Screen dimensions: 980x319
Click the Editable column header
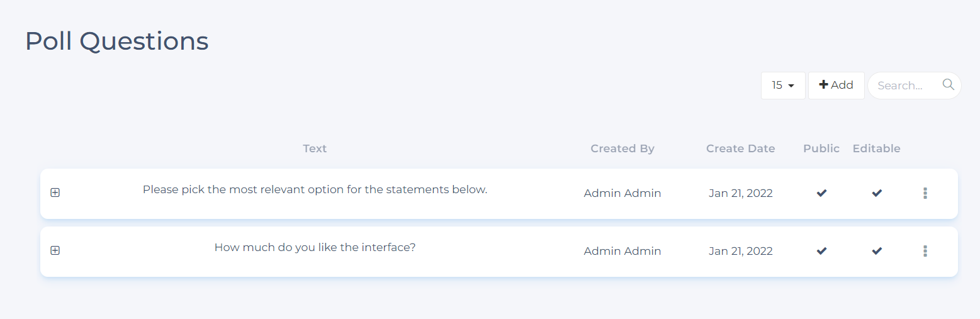click(876, 148)
